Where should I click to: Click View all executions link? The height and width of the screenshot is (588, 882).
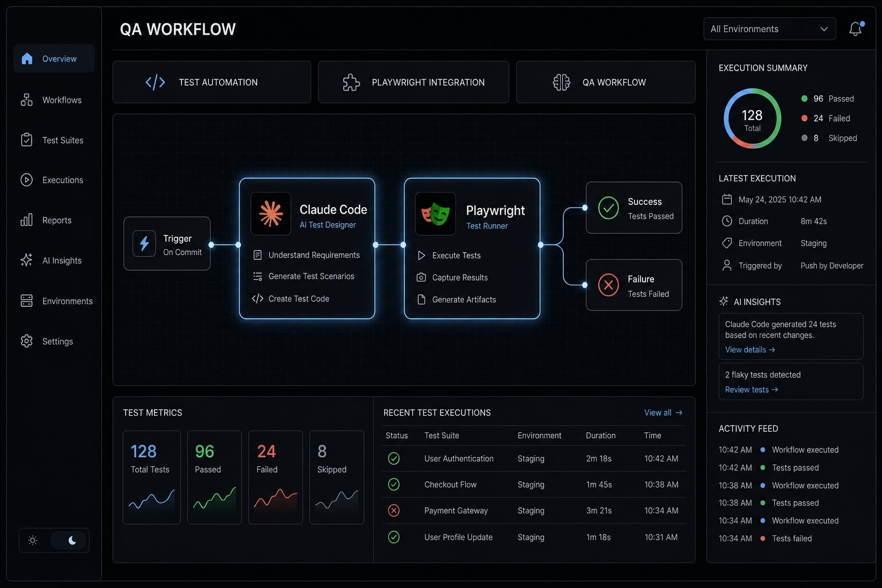click(663, 412)
